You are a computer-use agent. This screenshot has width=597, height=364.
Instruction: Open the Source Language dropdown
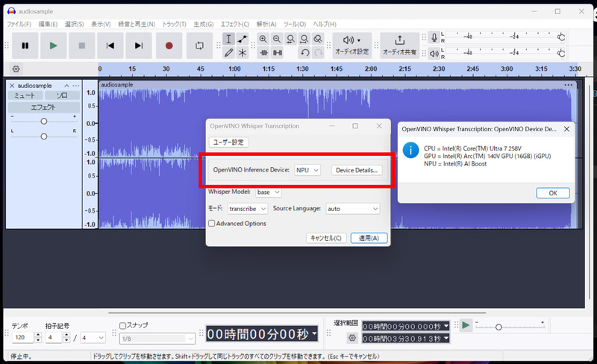point(352,209)
